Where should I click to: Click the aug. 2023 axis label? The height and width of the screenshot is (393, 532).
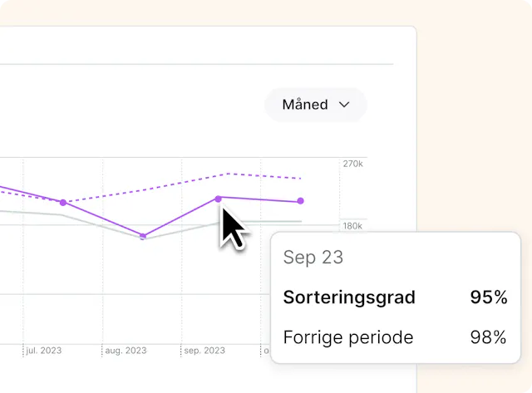pos(126,351)
